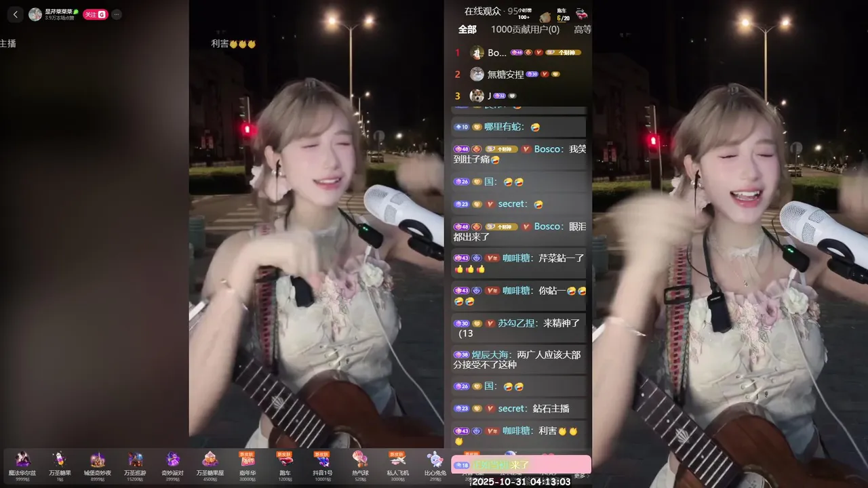Screen dimensions: 868x488
Task: Click the pink 来了 entry notification
Action: point(521,465)
